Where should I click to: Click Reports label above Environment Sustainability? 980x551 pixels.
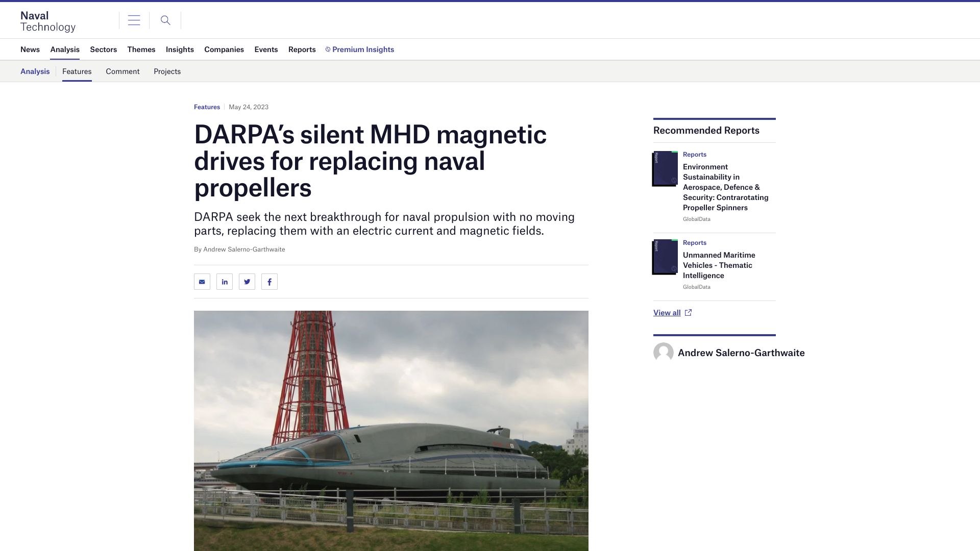(x=695, y=155)
